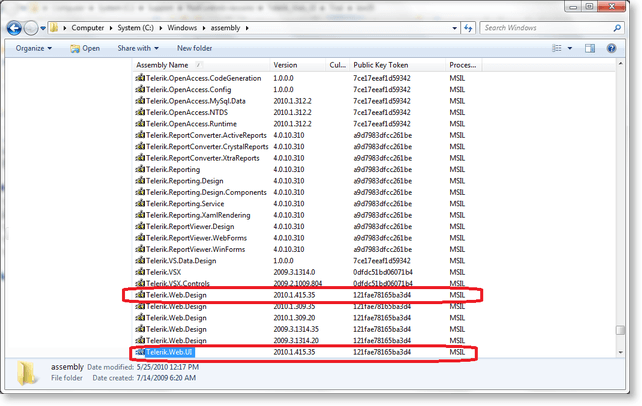Click the vertical scrollbar thumb
The height and width of the screenshot is (406, 642).
(x=620, y=330)
